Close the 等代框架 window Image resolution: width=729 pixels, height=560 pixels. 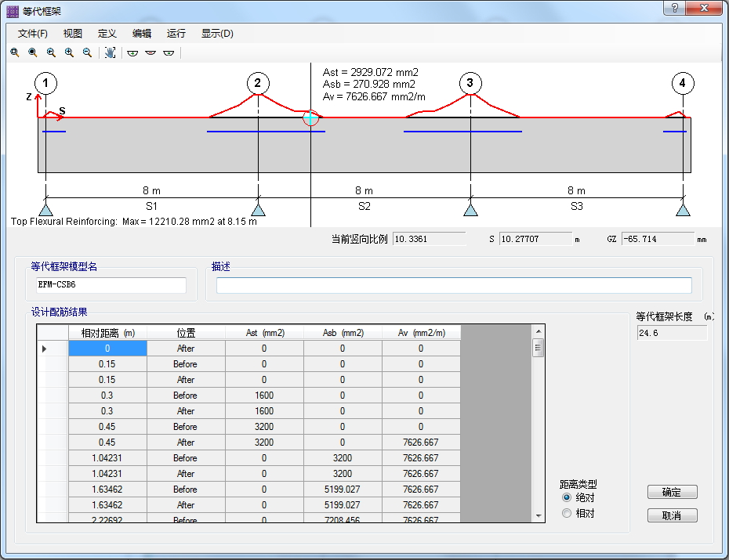coord(704,8)
